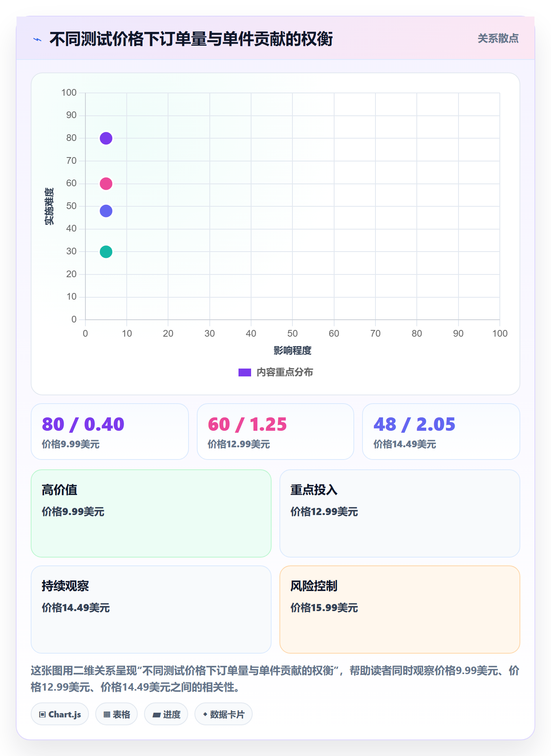
Task: Select the 重点投入 quadrant card
Action: click(x=400, y=513)
